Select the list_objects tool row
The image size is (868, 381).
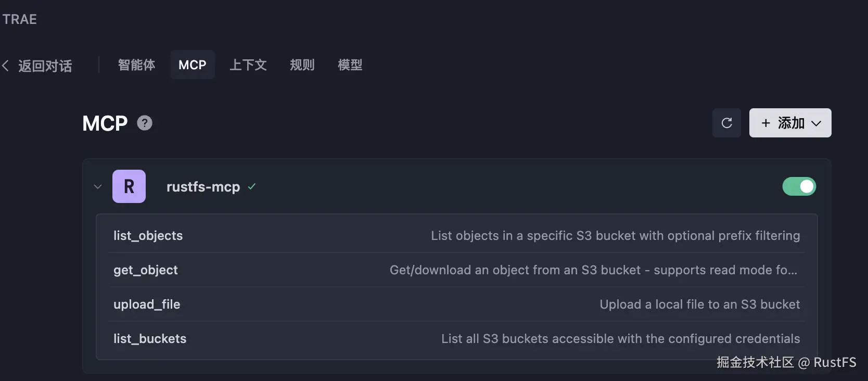(x=148, y=236)
